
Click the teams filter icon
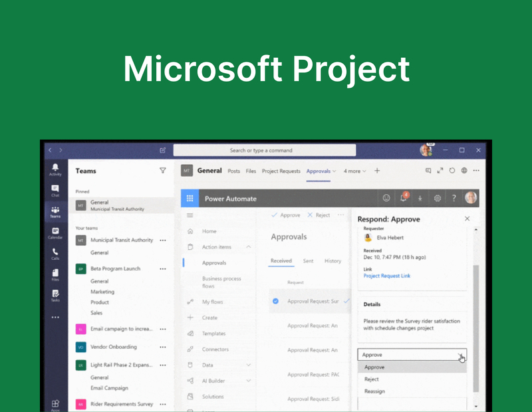click(x=163, y=171)
